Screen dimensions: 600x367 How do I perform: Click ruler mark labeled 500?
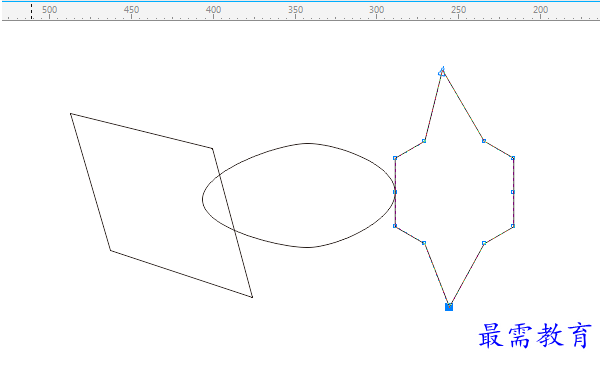click(49, 10)
